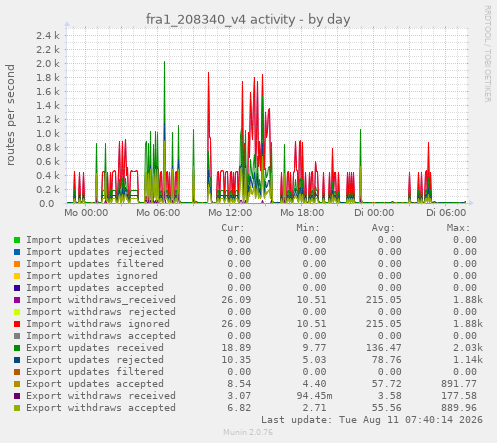Click the Import withdraws rejected lime swatch

click(x=17, y=312)
